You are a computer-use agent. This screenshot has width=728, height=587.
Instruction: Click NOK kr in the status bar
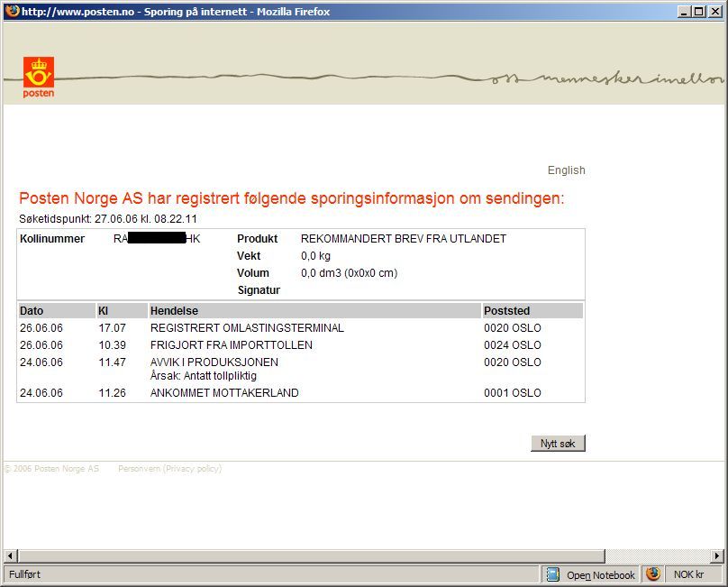[688, 574]
